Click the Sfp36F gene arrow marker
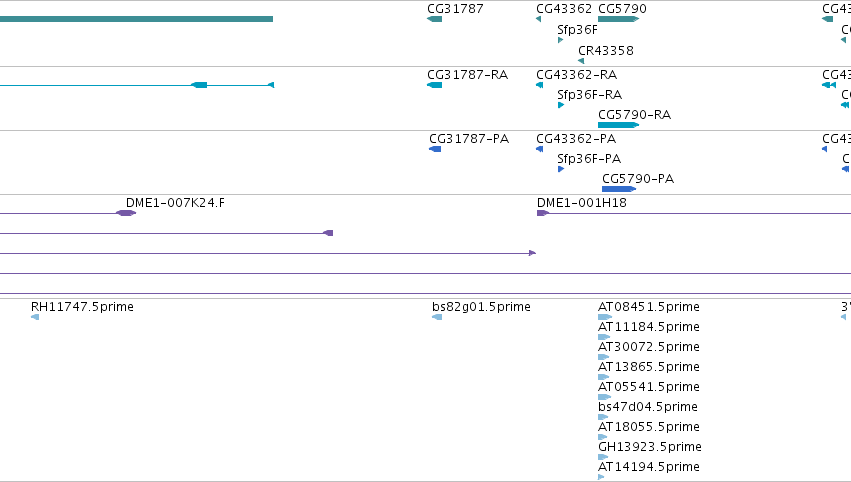This screenshot has height=482, width=851. [561, 40]
